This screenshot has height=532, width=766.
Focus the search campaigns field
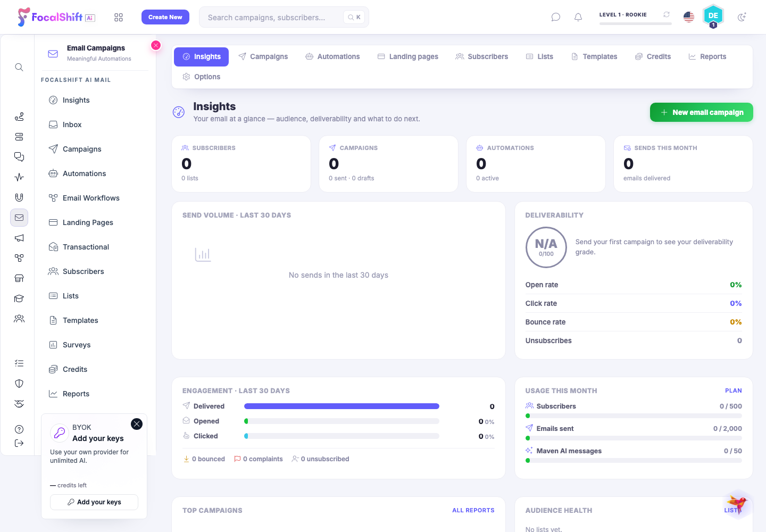click(x=284, y=17)
